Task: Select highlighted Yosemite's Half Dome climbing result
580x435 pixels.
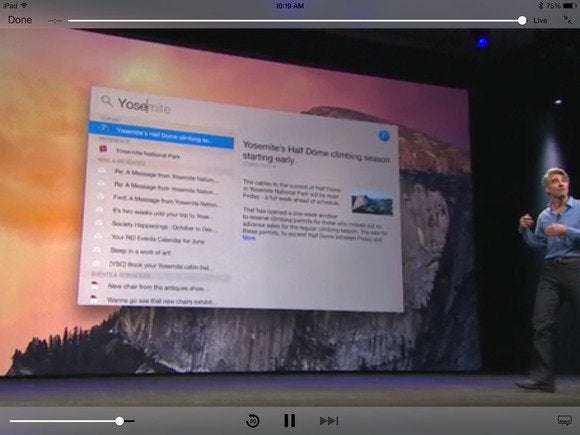Action: [x=161, y=134]
